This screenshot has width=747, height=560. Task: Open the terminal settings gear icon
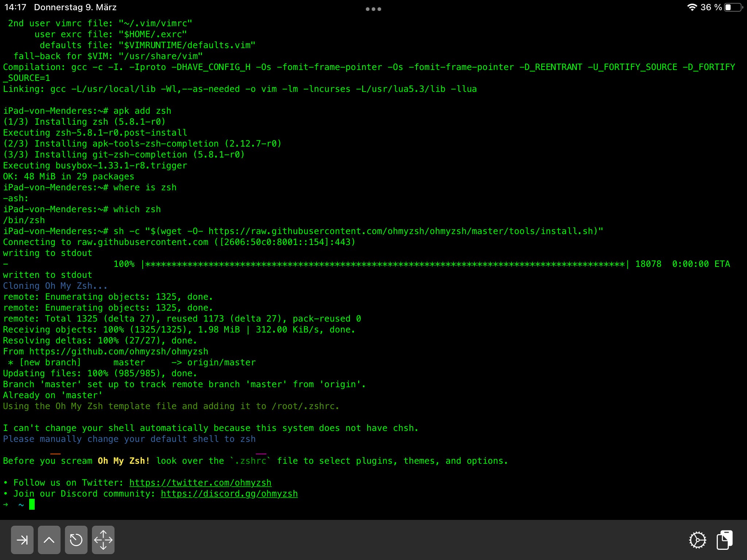pos(697,540)
